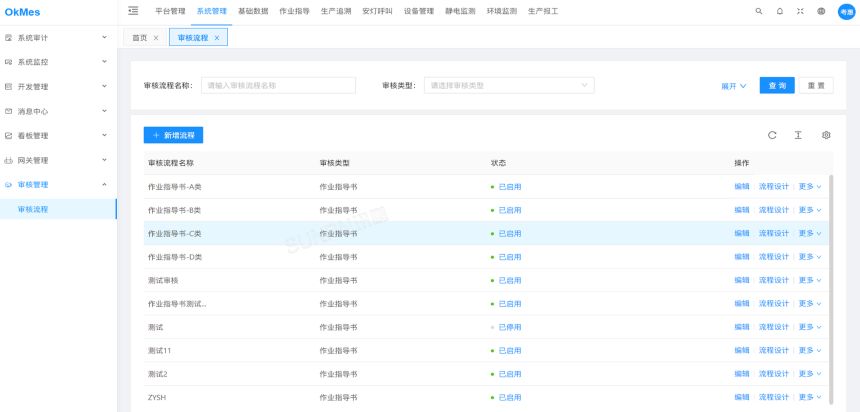Open the table density (row height) icon
This screenshot has width=860, height=412.
pyautogui.click(x=798, y=135)
